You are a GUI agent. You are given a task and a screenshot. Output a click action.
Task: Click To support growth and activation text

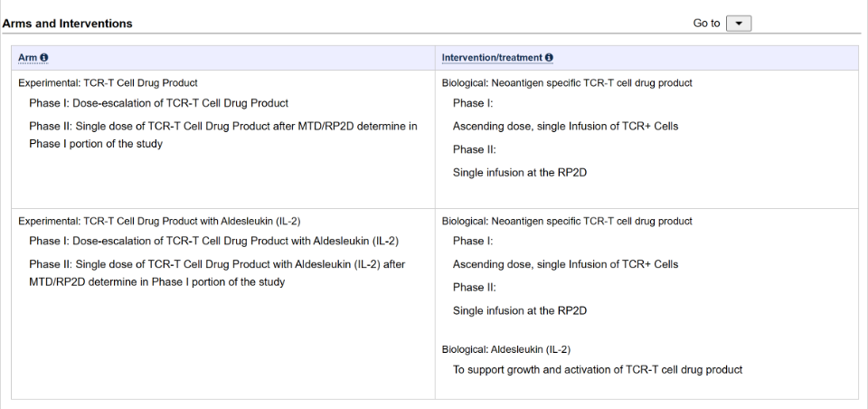597,370
